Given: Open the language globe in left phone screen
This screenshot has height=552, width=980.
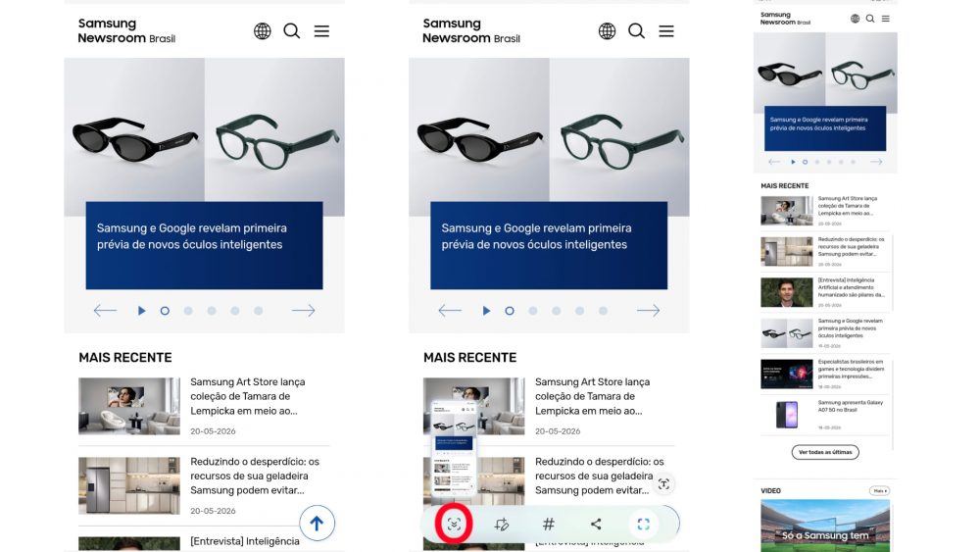Looking at the screenshot, I should (263, 30).
